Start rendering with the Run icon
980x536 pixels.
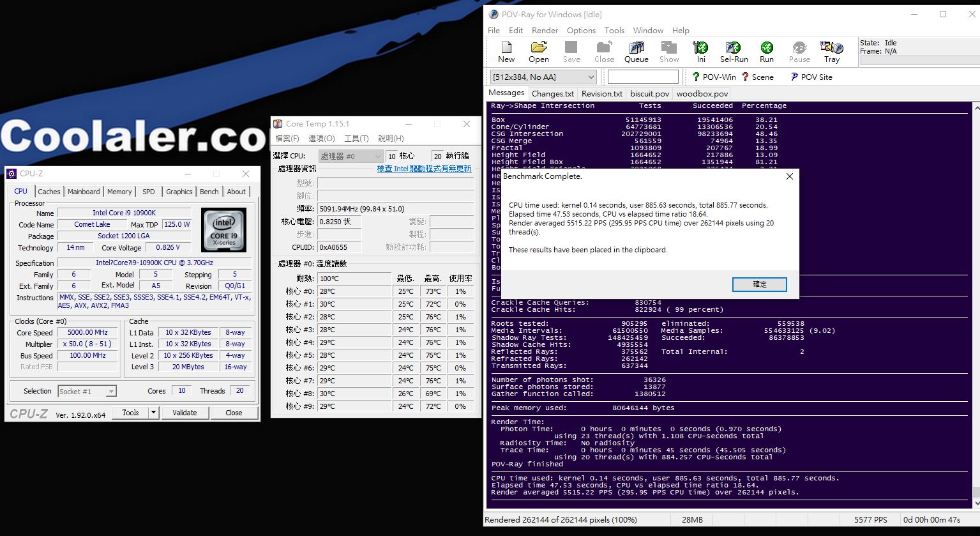(x=767, y=52)
